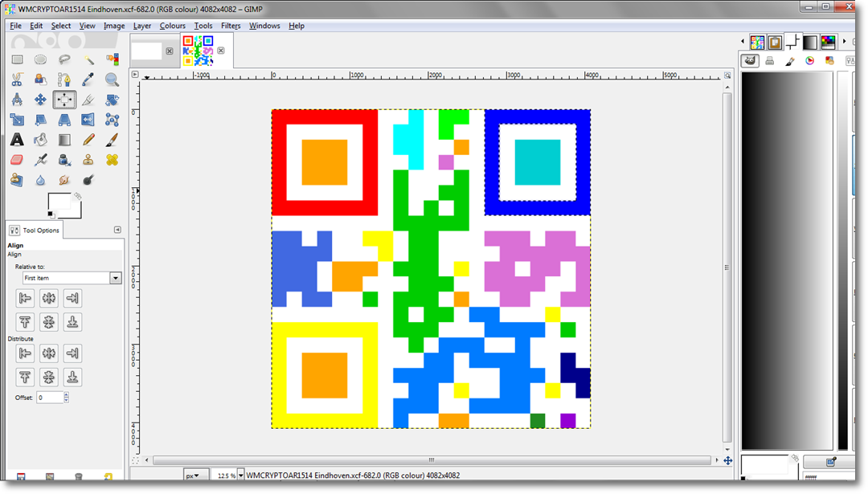Open the background colour swatch in toolbox
This screenshot has width=868, height=494.
76,212
